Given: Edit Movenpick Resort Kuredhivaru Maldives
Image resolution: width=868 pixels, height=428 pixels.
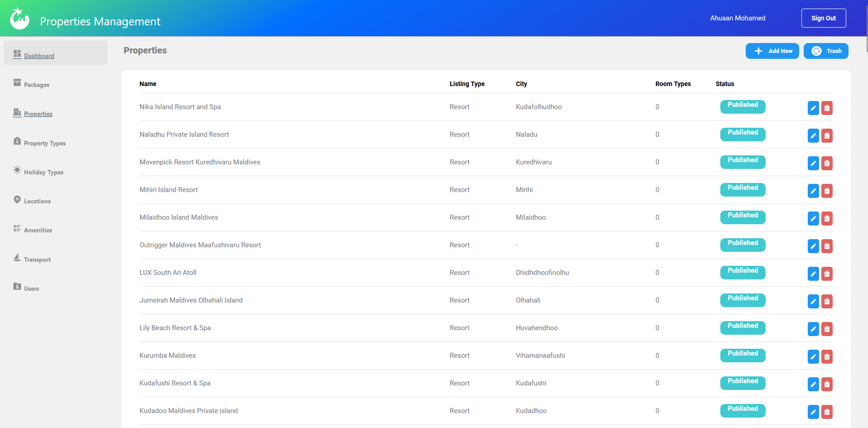Looking at the screenshot, I should (x=813, y=163).
